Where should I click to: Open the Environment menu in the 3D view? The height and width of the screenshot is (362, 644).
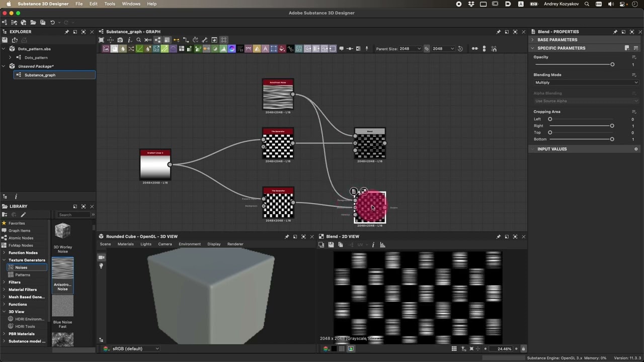coord(190,244)
